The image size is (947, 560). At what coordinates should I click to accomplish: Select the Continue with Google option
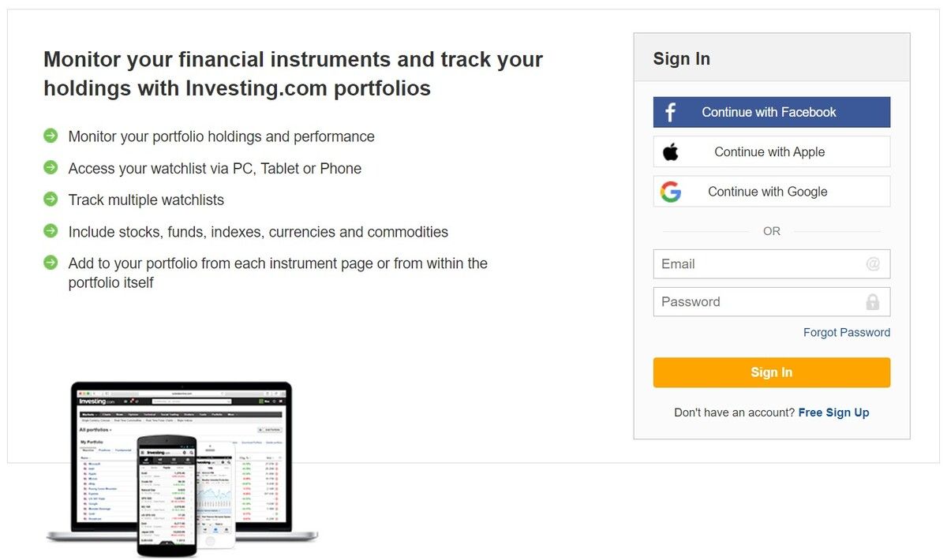pyautogui.click(x=771, y=191)
